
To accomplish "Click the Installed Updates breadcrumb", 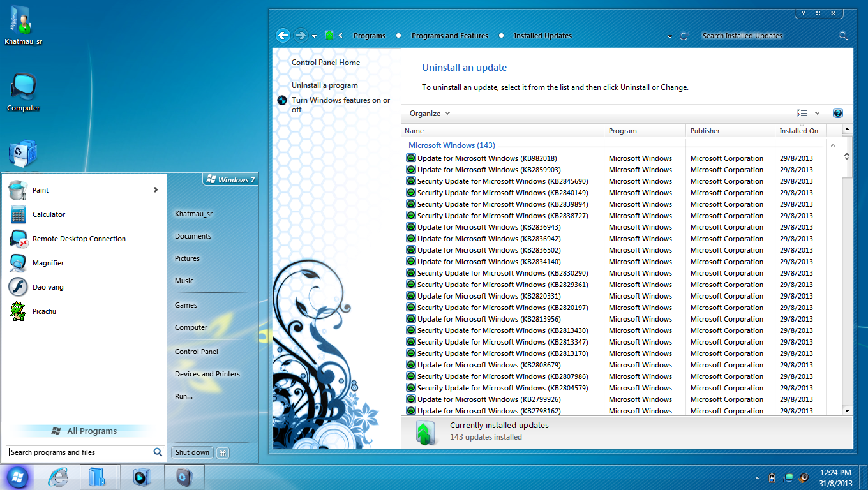I will pyautogui.click(x=543, y=36).
